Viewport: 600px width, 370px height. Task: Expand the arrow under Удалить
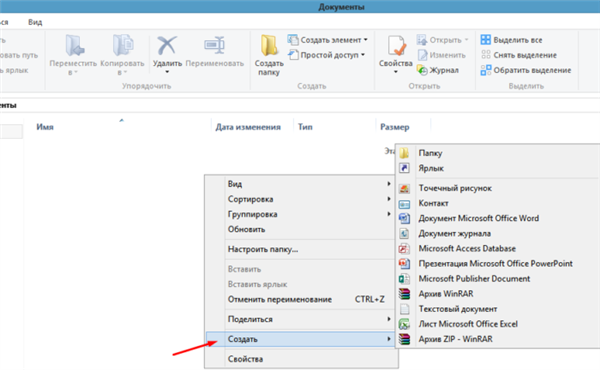pos(167,72)
